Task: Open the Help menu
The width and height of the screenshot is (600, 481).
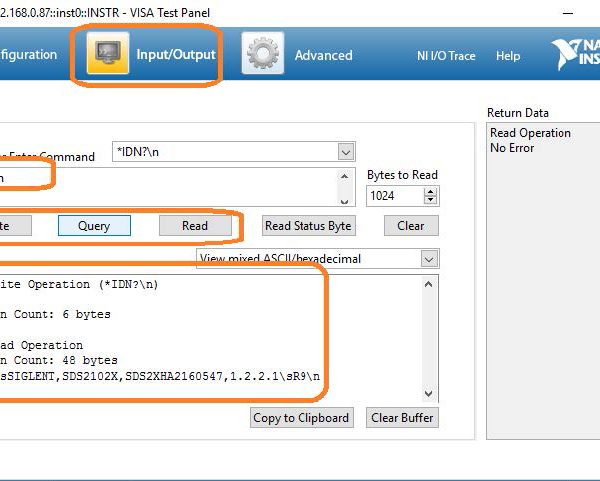Action: pyautogui.click(x=508, y=56)
